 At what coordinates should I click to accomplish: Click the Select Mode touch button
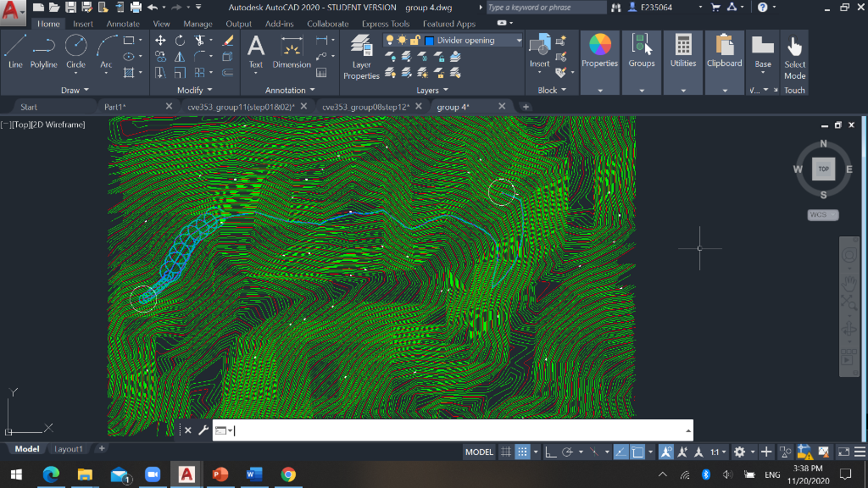coord(794,57)
